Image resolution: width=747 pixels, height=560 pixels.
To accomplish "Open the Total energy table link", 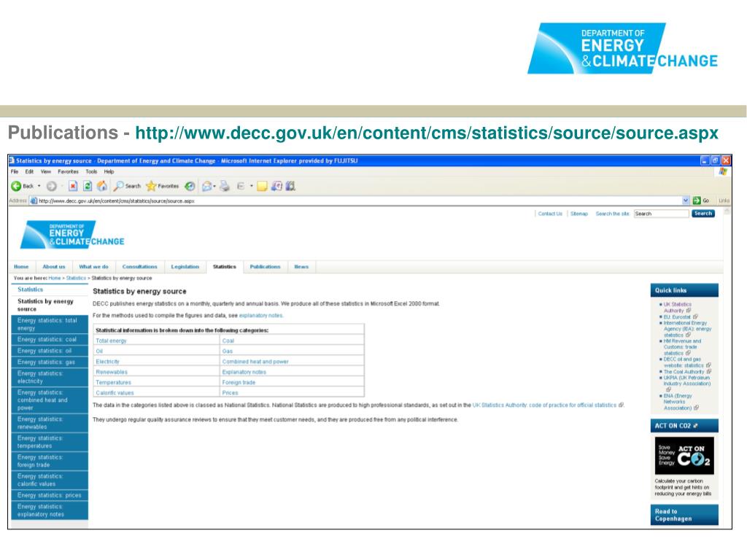I will [111, 341].
